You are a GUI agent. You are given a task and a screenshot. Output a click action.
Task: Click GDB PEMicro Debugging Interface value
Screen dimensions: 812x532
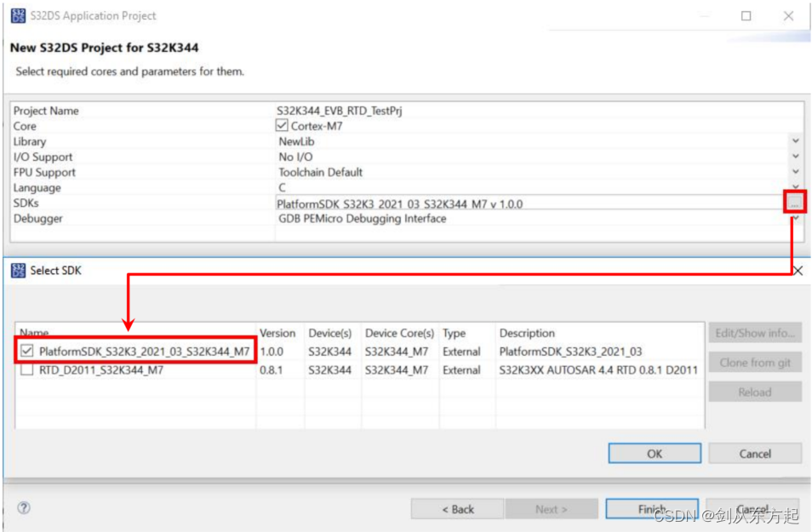tap(362, 219)
